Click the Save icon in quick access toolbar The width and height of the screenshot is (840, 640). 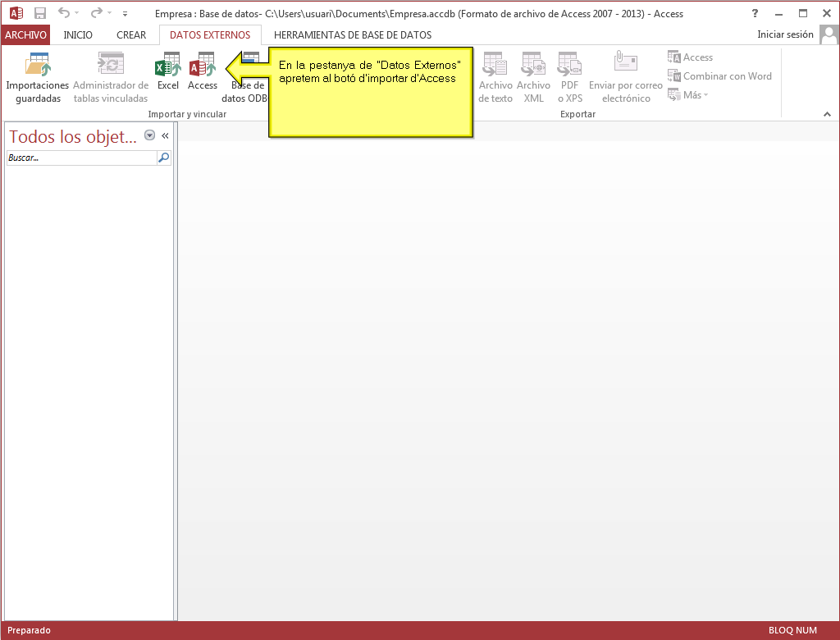pos(39,13)
